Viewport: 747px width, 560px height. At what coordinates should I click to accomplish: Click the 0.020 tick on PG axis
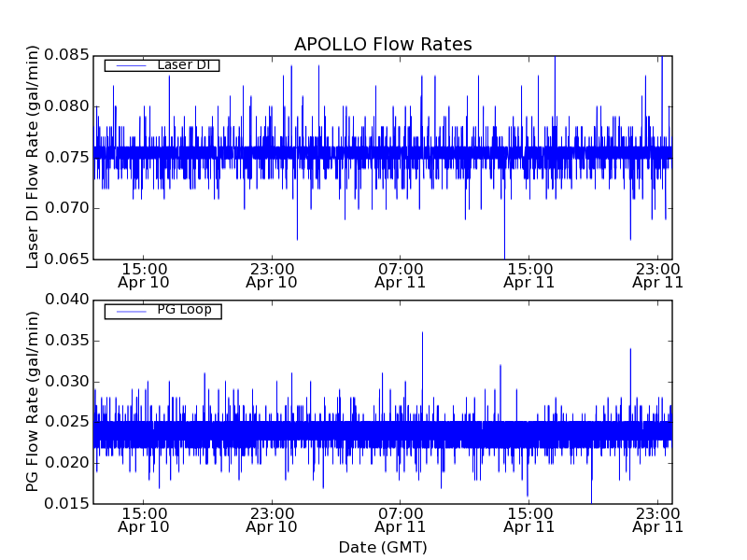(x=66, y=463)
